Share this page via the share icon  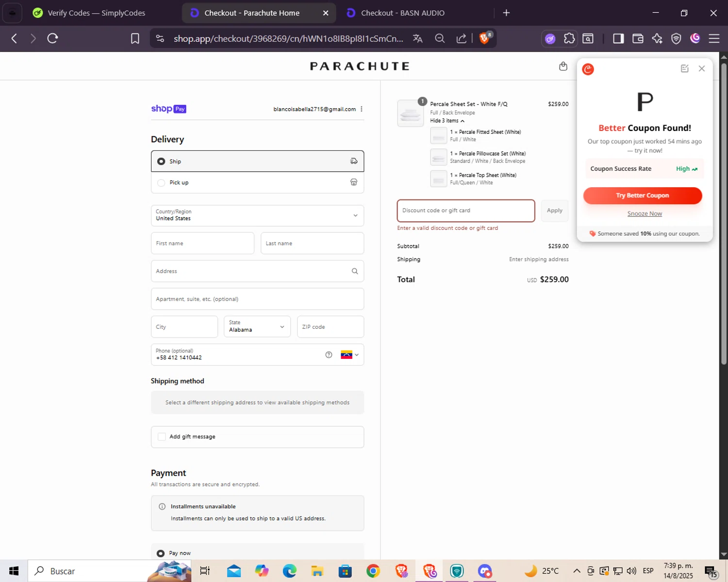(462, 38)
